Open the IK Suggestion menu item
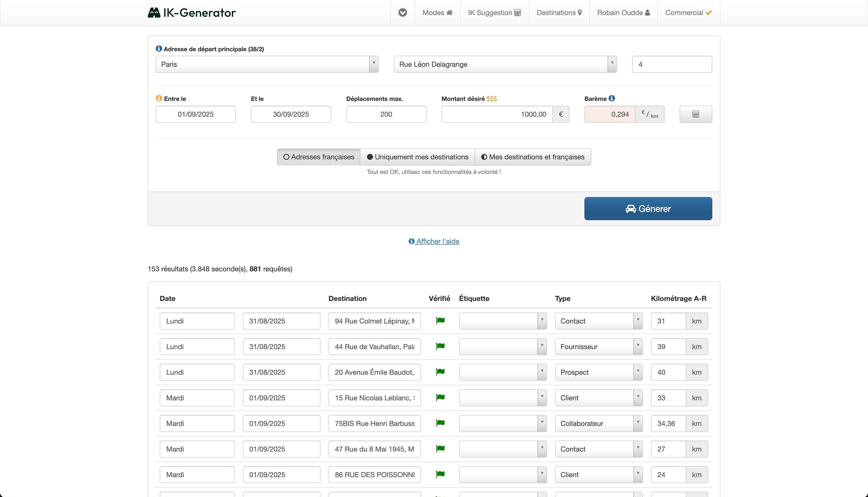The image size is (868, 497). pyautogui.click(x=494, y=13)
